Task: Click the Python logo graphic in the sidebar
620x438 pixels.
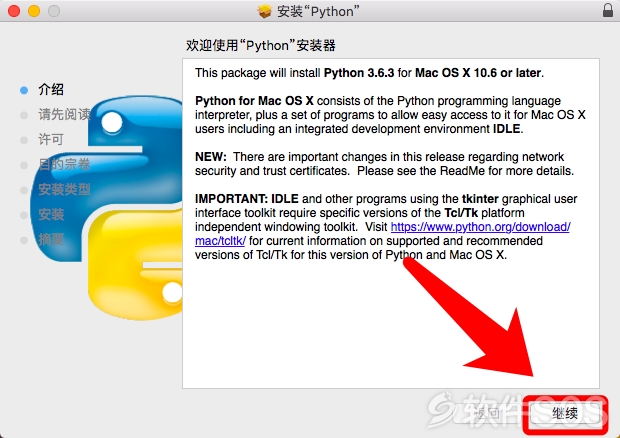Action: (x=107, y=208)
